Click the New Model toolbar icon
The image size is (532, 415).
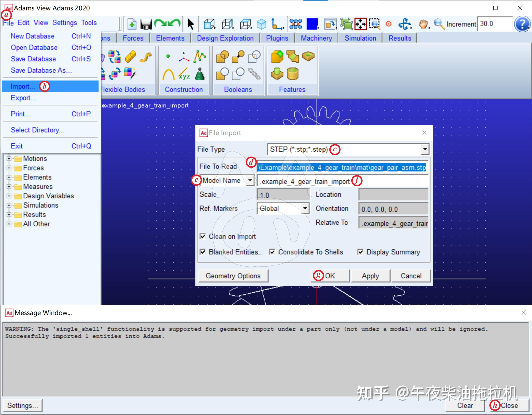pyautogui.click(x=132, y=24)
